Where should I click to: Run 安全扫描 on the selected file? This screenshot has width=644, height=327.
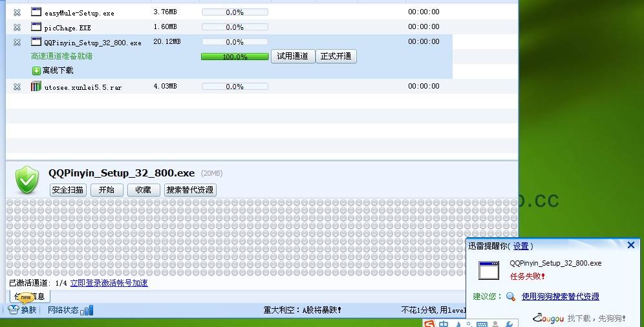pos(68,190)
